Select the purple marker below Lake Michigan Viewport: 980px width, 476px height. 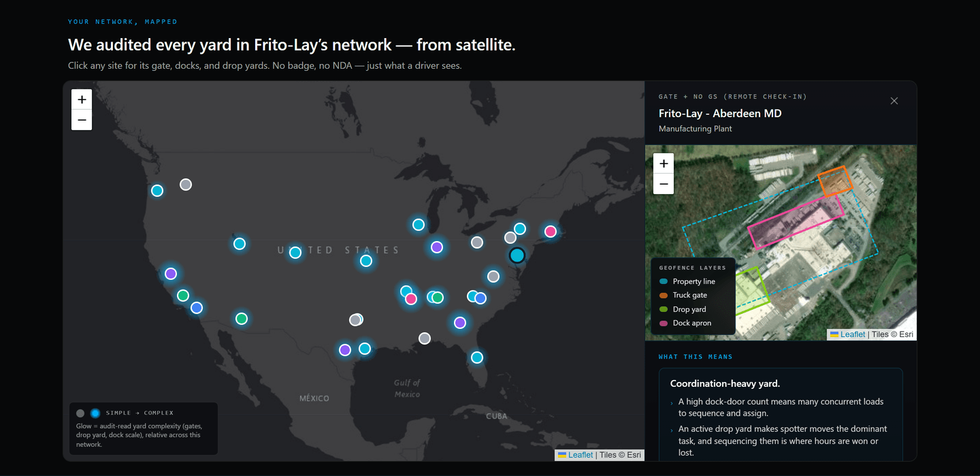437,247
